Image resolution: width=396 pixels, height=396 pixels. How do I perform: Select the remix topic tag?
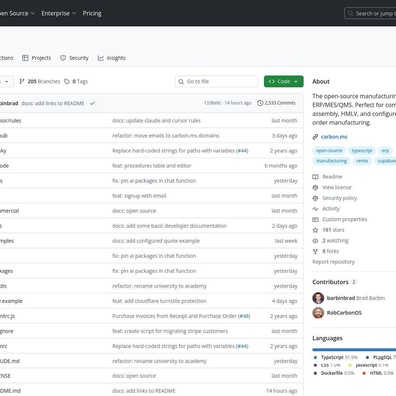coord(362,161)
